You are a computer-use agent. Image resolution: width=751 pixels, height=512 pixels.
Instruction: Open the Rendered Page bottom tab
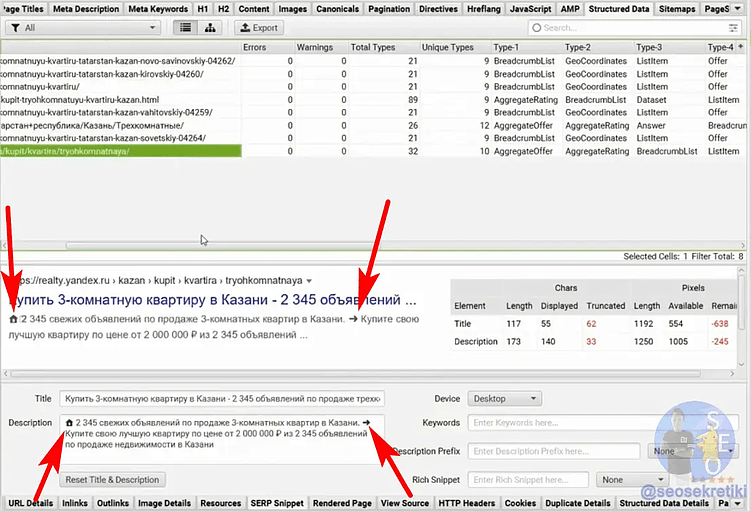[x=342, y=503]
